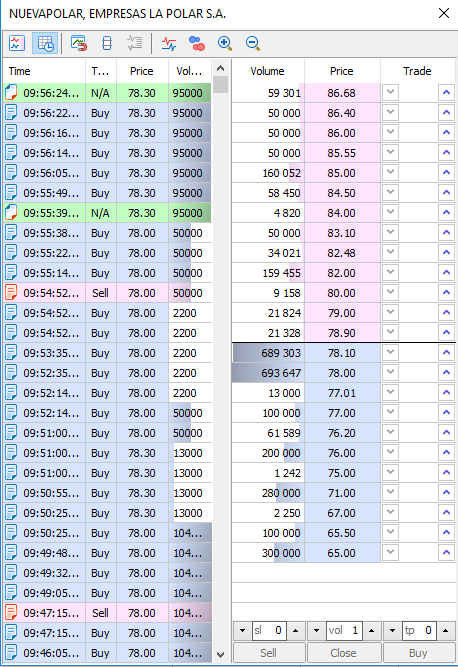Click the red Sell icon at 09:54:52
This screenshot has height=667, width=458.
point(11,293)
